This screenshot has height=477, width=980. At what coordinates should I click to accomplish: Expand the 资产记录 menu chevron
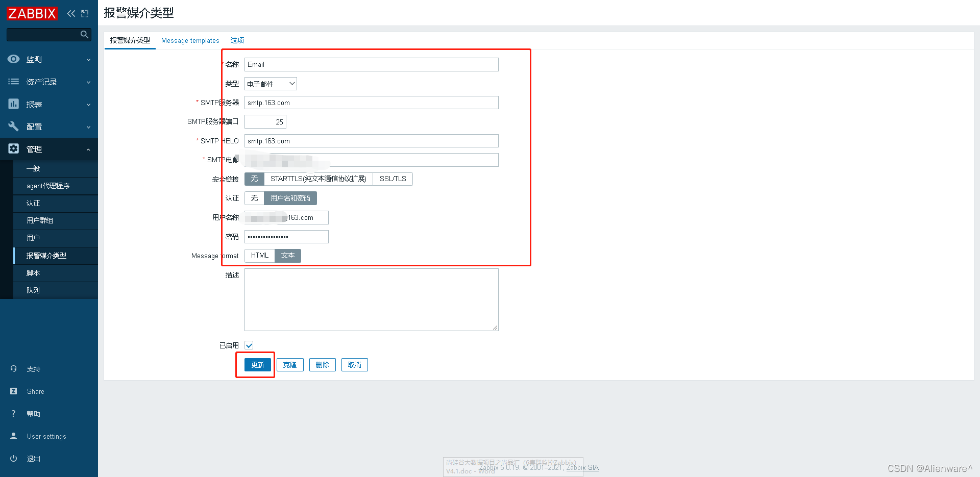pyautogui.click(x=88, y=82)
